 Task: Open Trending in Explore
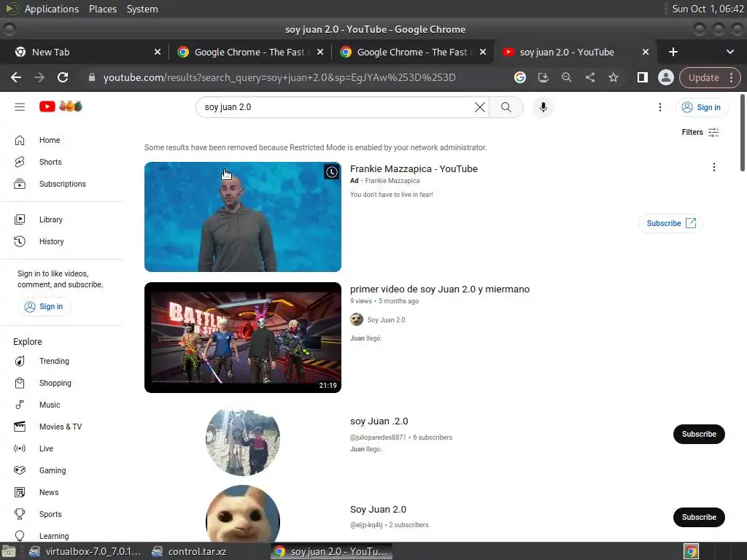point(54,361)
